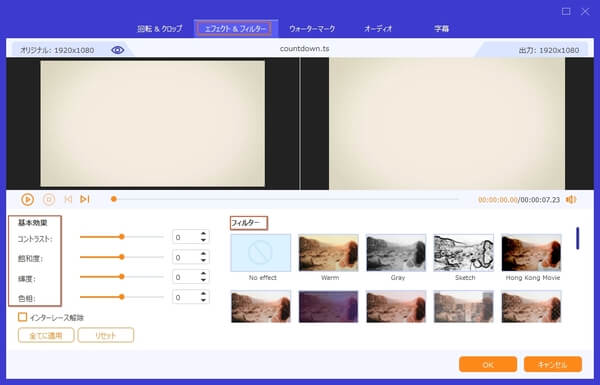Click the countdown.ts file name
This screenshot has width=600, height=385.
tap(305, 49)
